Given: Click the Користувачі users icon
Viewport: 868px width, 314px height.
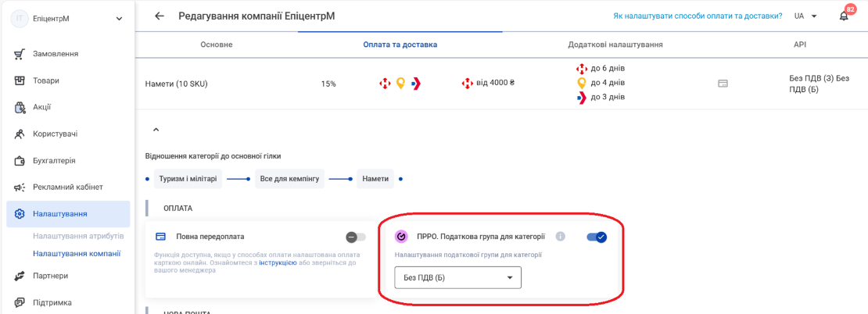Looking at the screenshot, I should point(20,134).
